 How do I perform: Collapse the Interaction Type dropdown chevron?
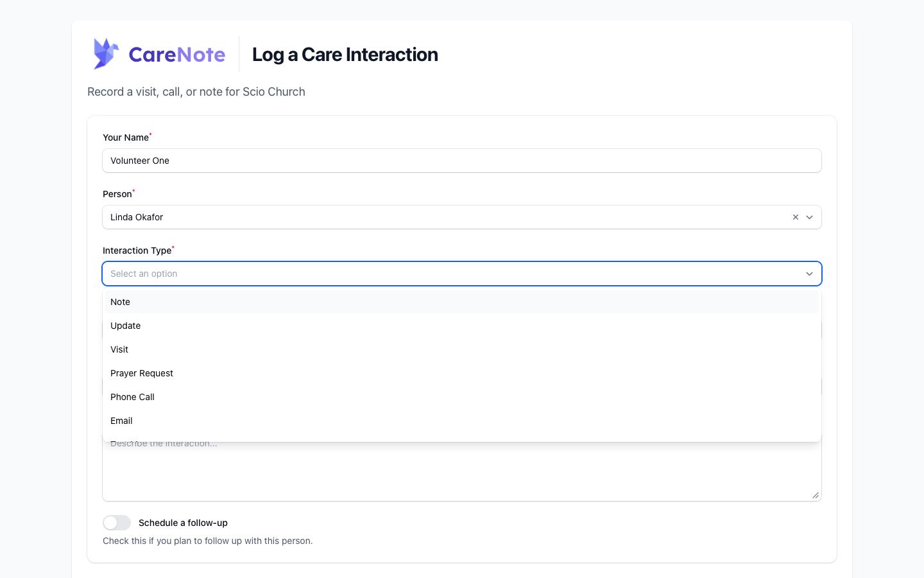tap(810, 274)
